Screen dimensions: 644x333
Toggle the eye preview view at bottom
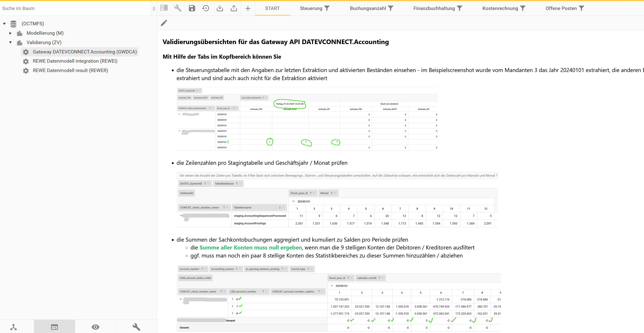pos(95,327)
